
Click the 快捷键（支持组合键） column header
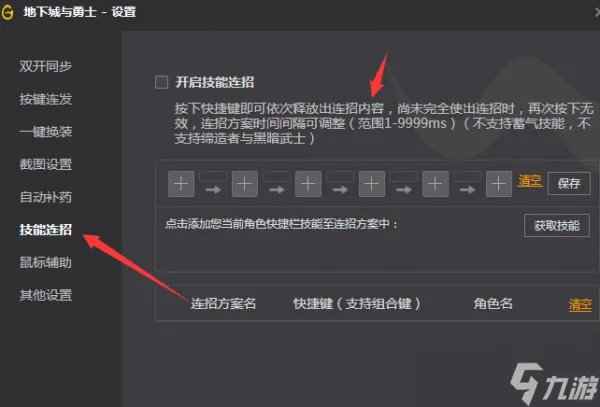[357, 304]
